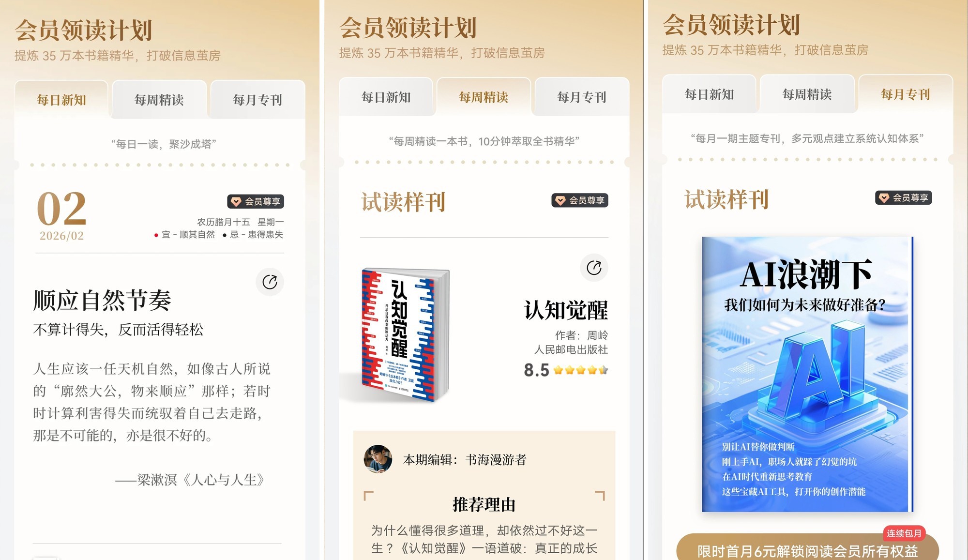Tap 连续包月 red tag
The width and height of the screenshot is (968, 560).
click(x=904, y=533)
